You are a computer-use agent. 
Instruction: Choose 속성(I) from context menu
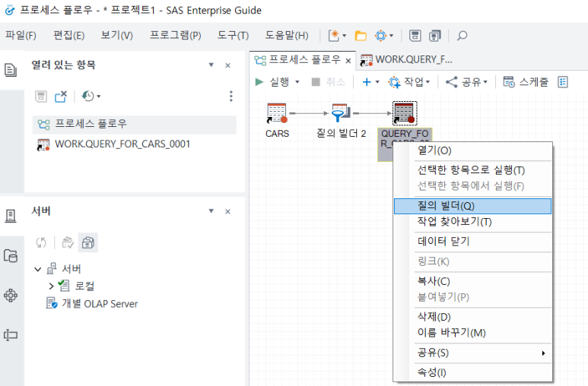[472, 372]
